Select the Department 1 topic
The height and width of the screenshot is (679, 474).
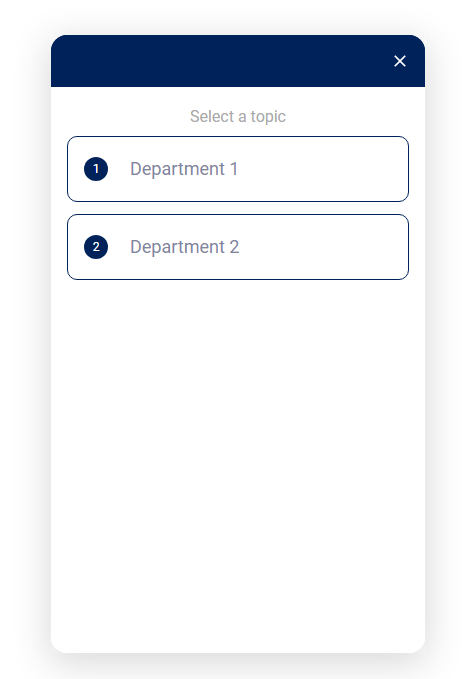pos(238,169)
